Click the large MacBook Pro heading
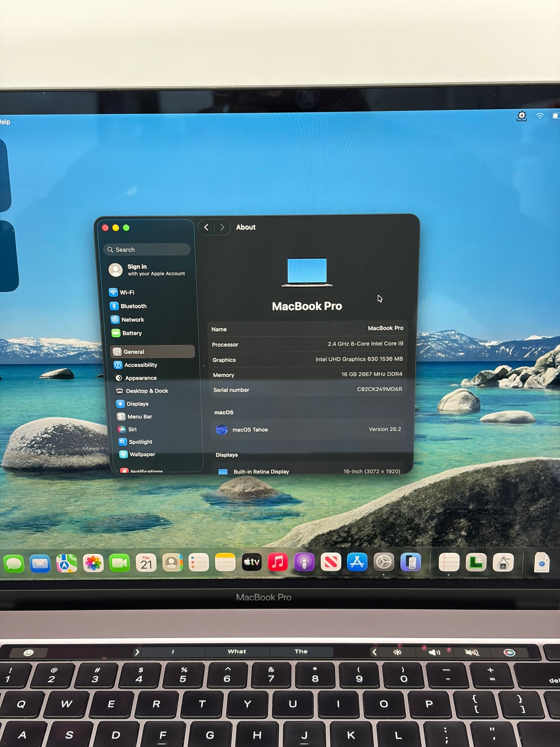Image resolution: width=560 pixels, height=747 pixels. [307, 306]
